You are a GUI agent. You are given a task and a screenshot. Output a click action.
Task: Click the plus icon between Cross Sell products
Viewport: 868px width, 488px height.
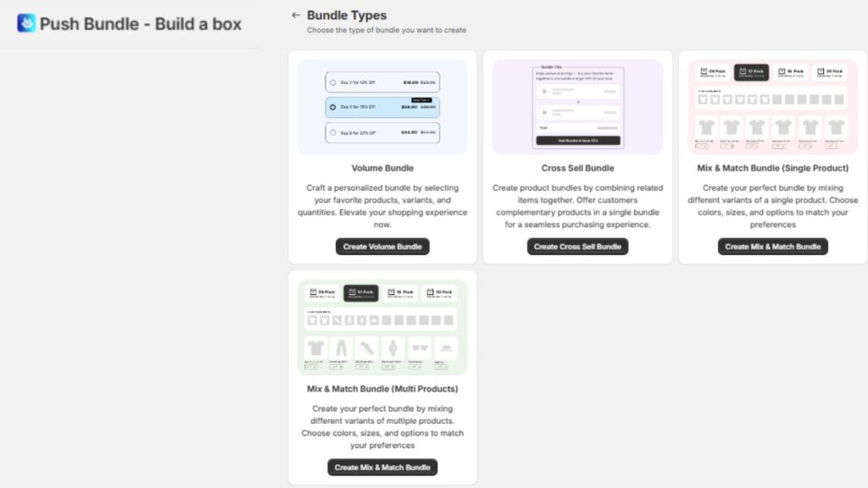point(578,102)
